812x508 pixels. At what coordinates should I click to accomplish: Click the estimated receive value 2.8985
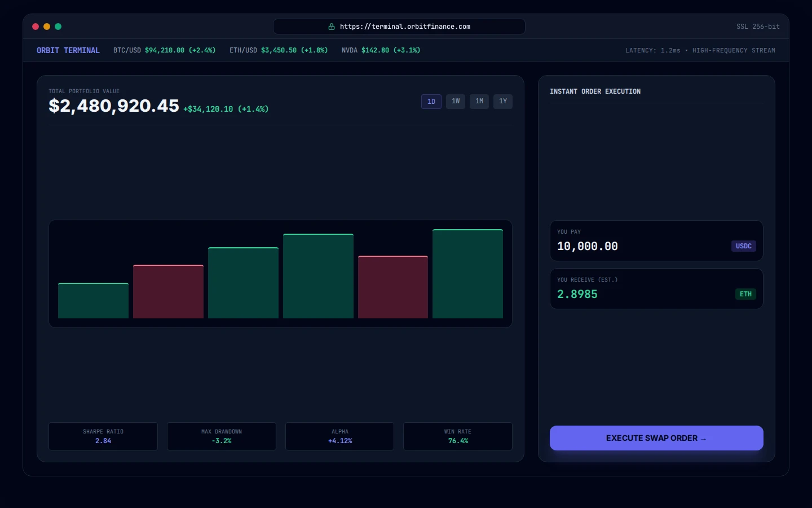point(577,294)
